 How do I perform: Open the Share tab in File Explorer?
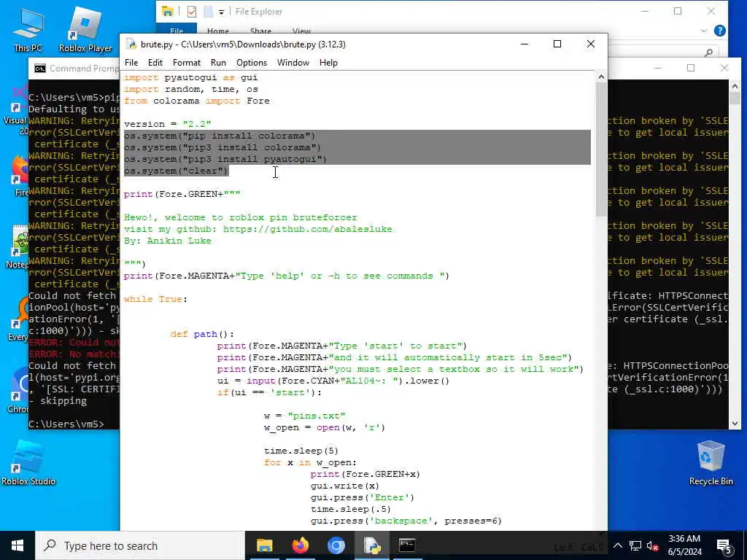[x=260, y=31]
